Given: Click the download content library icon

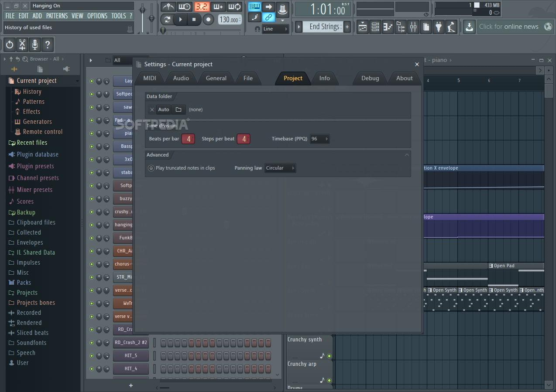Looking at the screenshot, I should coord(469,27).
